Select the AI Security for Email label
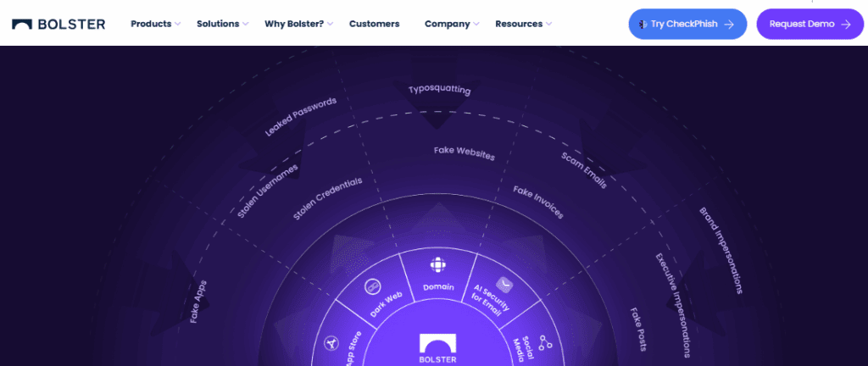This screenshot has width=868, height=366. pyautogui.click(x=491, y=300)
